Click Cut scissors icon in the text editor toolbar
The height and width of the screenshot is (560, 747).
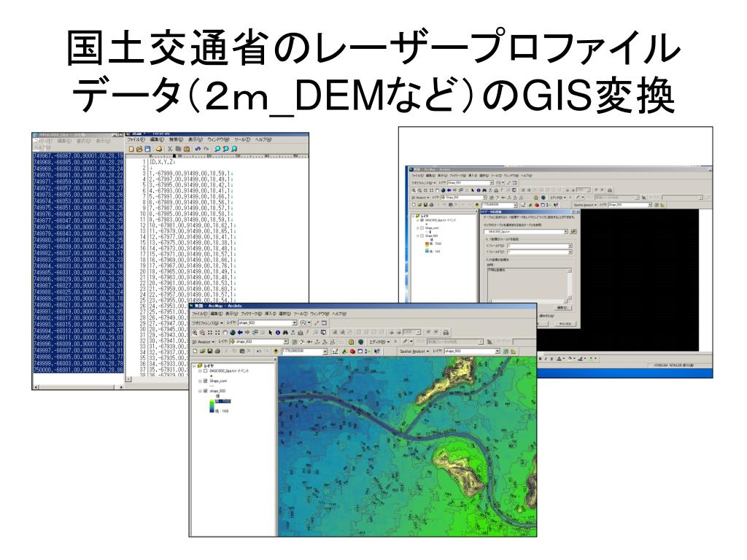[x=169, y=149]
